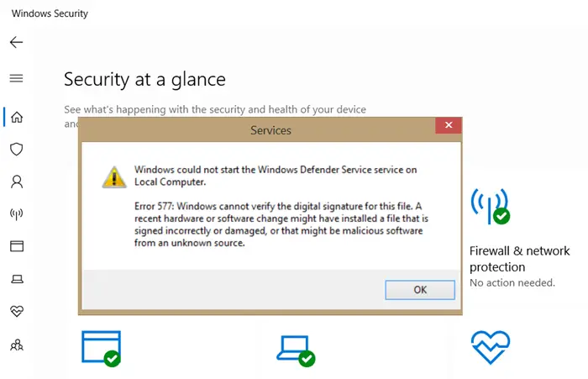Click the Firewall & network protection heading
588x379 pixels.
[519, 259]
